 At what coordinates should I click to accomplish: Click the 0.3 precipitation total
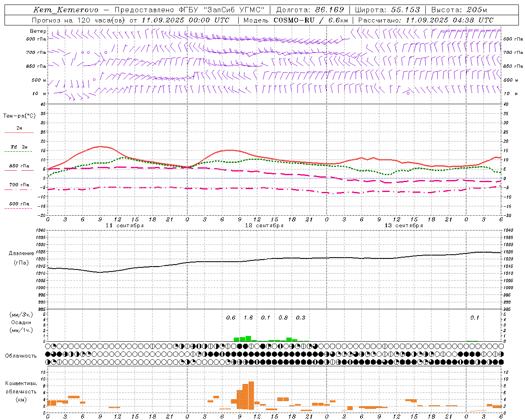coord(301,317)
